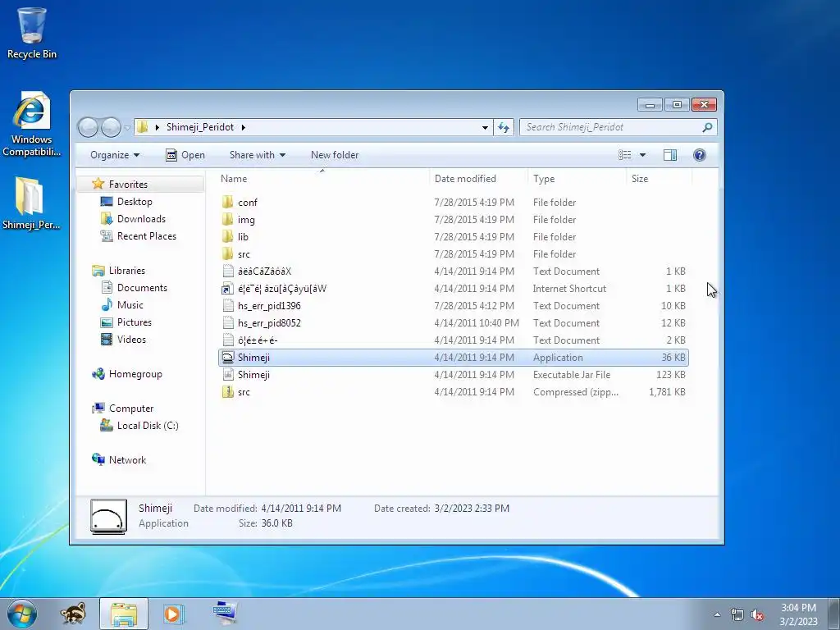Select the Windows Compatibility desktop icon
Viewport: 840px width, 630px height.
[32, 125]
